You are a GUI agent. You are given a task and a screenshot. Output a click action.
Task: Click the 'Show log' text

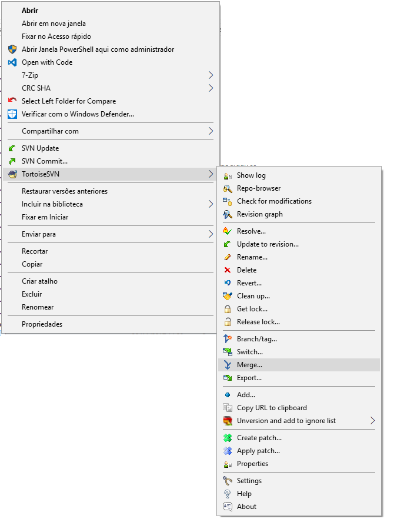tap(251, 176)
